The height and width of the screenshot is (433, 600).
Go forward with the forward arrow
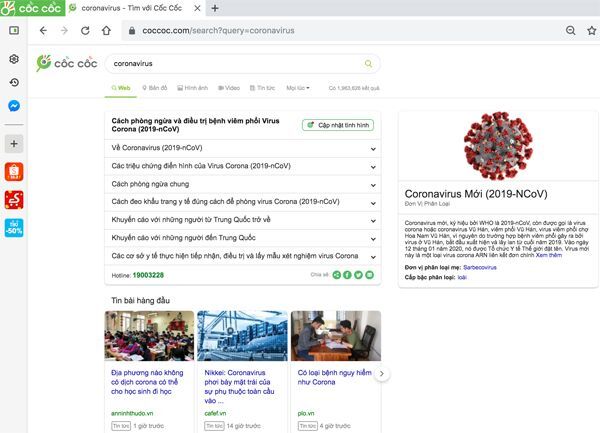(x=64, y=31)
